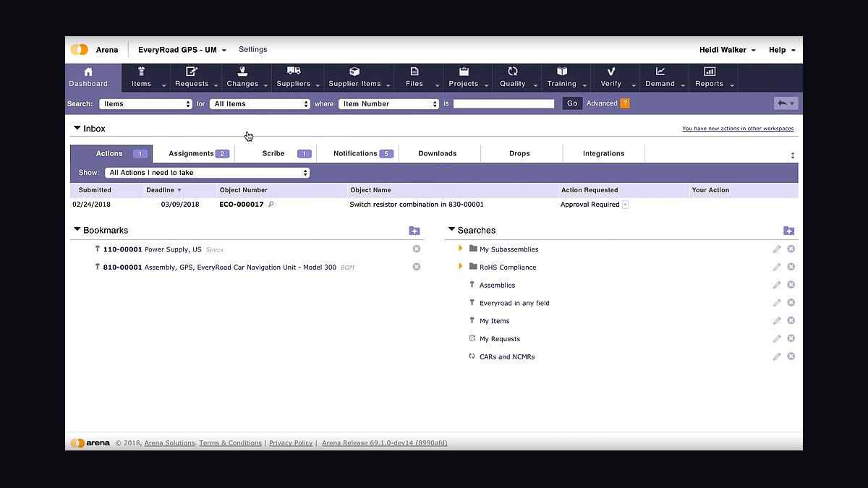Open the Suppliers truck icon

[x=294, y=71]
